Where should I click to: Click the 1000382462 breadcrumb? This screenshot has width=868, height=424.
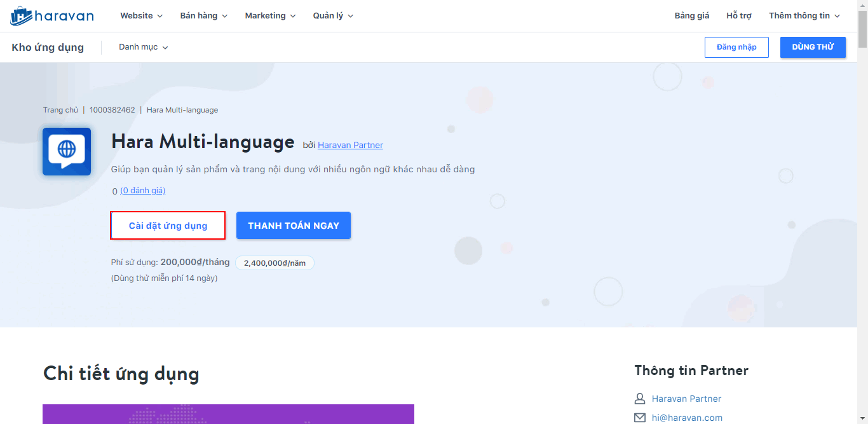112,110
